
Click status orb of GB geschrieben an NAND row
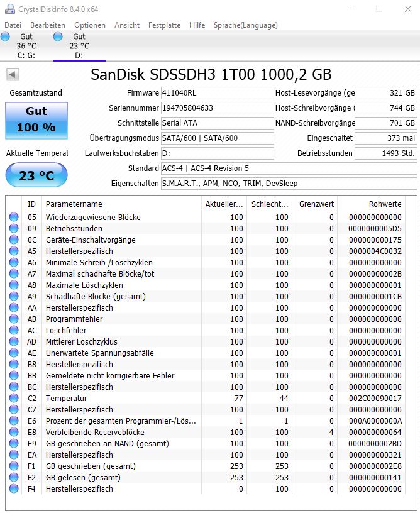tap(14, 443)
